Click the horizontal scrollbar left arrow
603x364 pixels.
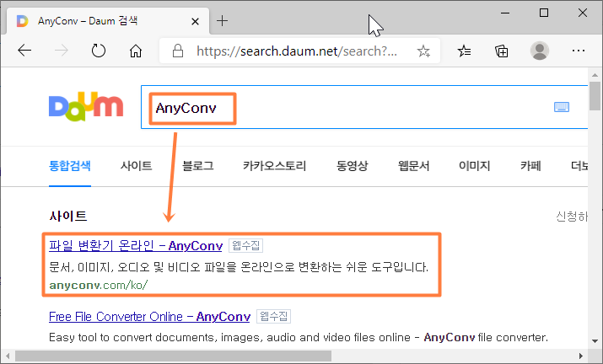tap(8, 356)
